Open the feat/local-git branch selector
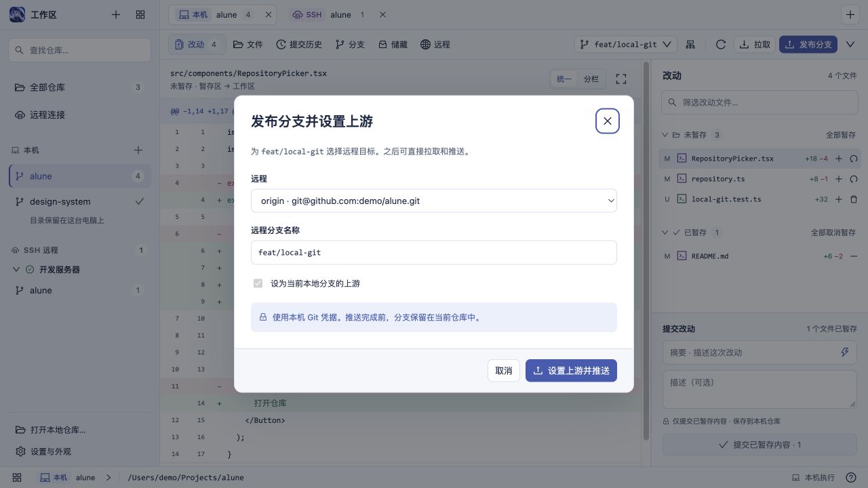868x488 pixels. [x=626, y=44]
